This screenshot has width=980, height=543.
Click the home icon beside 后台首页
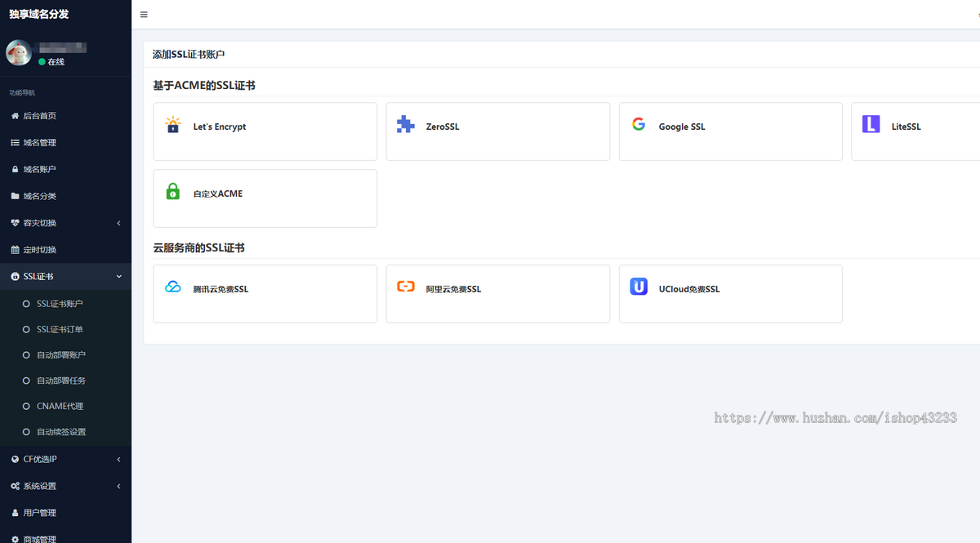[15, 116]
